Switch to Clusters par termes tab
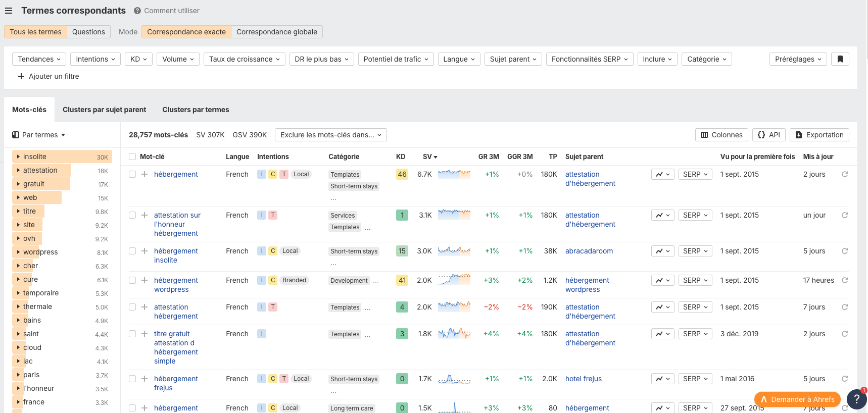Screen dimensions: 868x413 click(196, 110)
